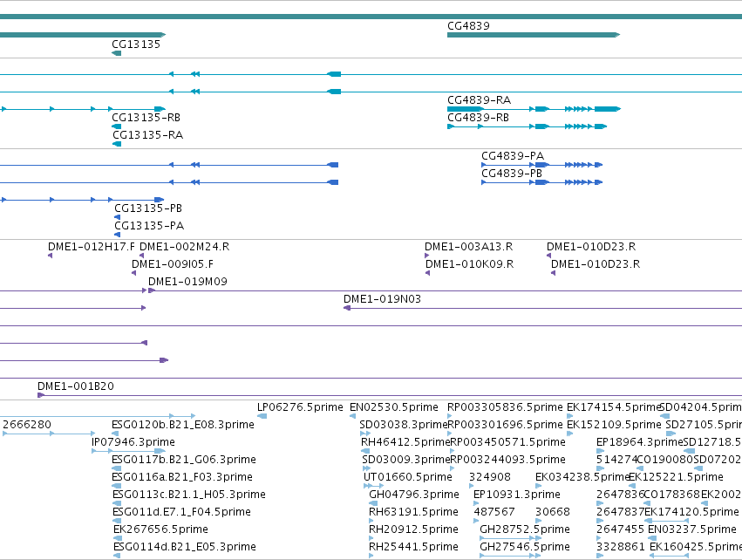Click the DME1-001B20 clone label
Screen dimensions: 742x560
click(76, 386)
